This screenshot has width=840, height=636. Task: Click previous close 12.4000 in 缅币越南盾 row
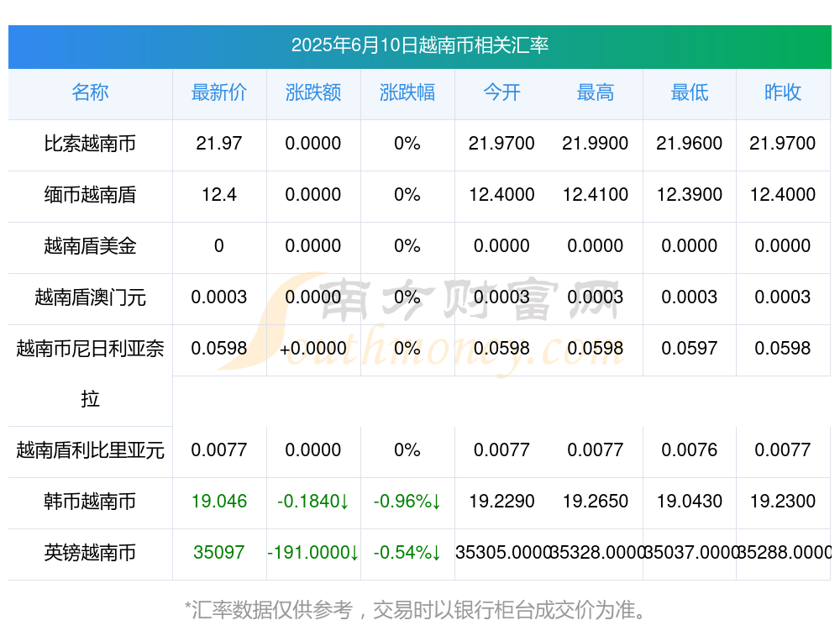click(783, 195)
